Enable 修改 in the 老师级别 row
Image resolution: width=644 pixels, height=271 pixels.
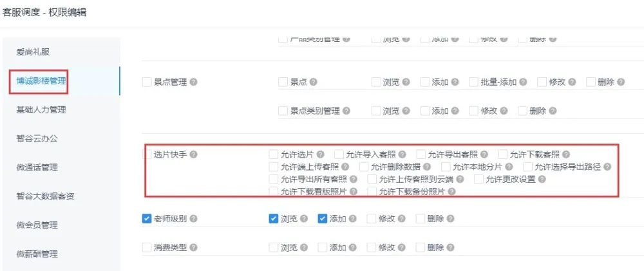click(x=372, y=219)
